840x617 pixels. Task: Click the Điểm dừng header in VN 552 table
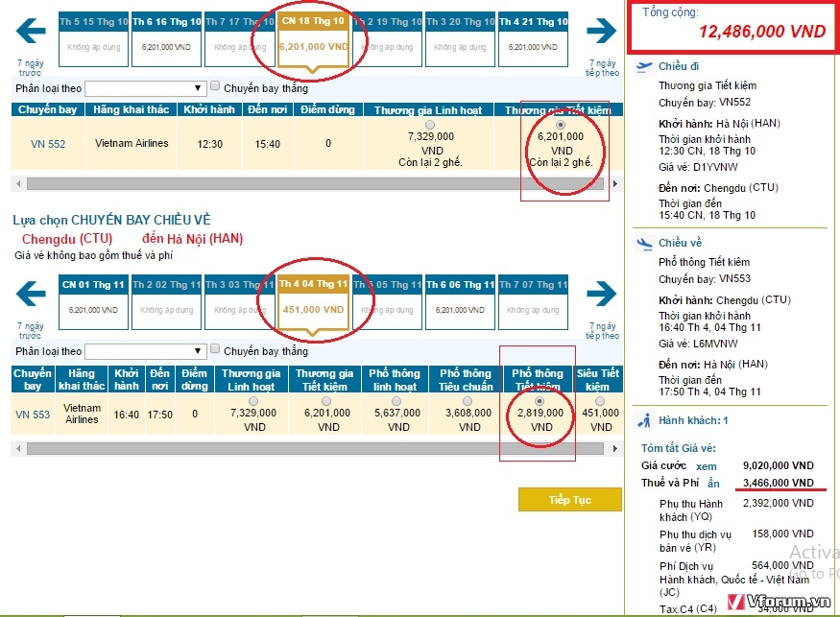[328, 109]
